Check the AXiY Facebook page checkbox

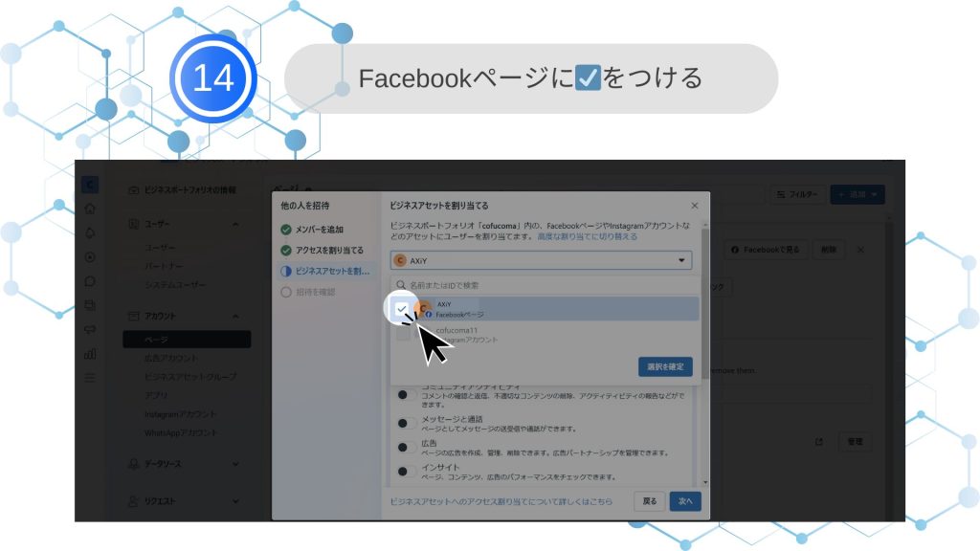[402, 309]
